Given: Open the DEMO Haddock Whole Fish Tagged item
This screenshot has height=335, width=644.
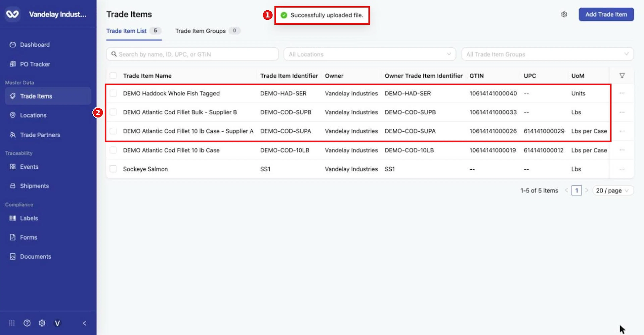Looking at the screenshot, I should coord(171,93).
